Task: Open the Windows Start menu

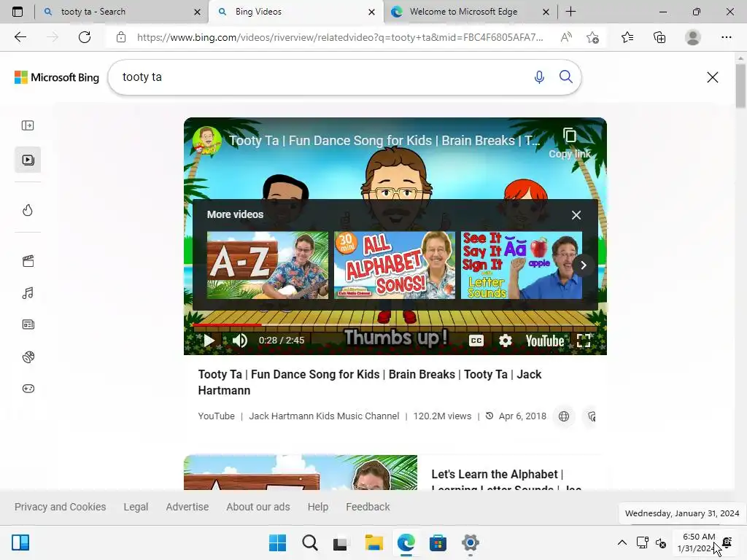Action: (x=278, y=542)
